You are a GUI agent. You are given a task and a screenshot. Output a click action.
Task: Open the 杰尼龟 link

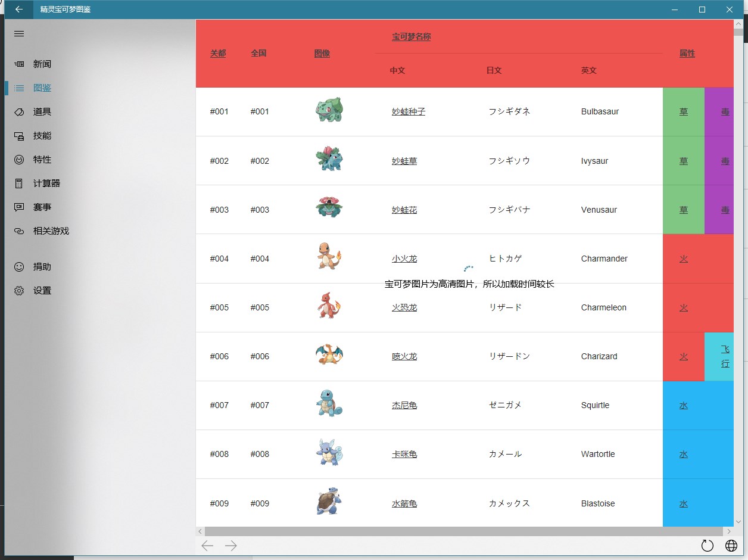(404, 405)
